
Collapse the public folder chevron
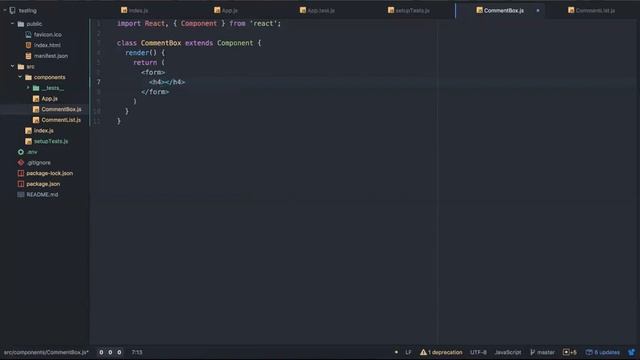(12, 24)
